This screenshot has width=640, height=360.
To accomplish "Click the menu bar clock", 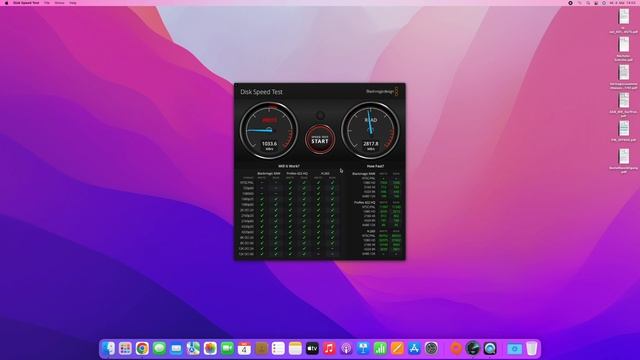I will pos(623,3).
